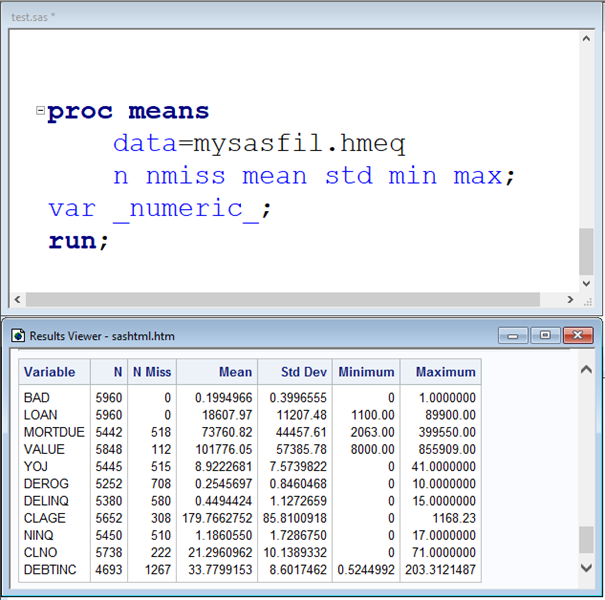This screenshot has height=600, width=605.
Task: Click Results Viewer scroll down arrow
Action: coord(587,567)
